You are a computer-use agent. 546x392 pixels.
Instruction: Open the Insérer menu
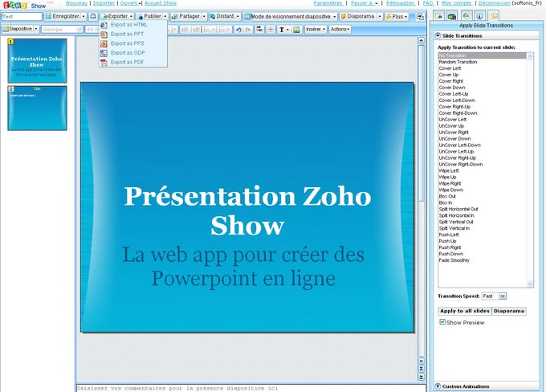(316, 29)
